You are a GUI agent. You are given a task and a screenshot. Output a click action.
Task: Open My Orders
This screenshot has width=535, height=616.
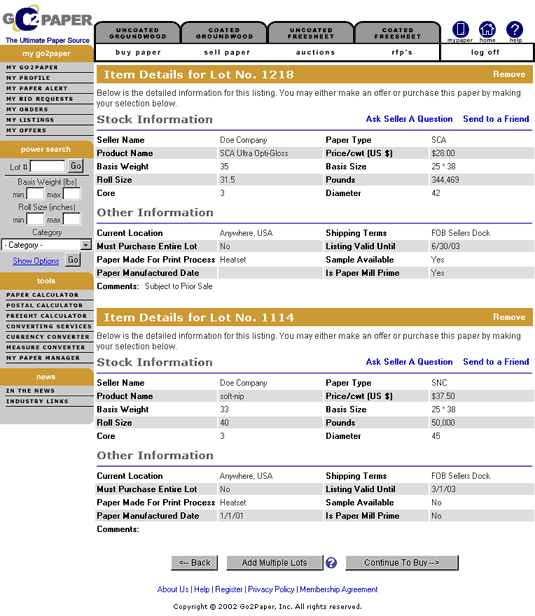click(27, 109)
